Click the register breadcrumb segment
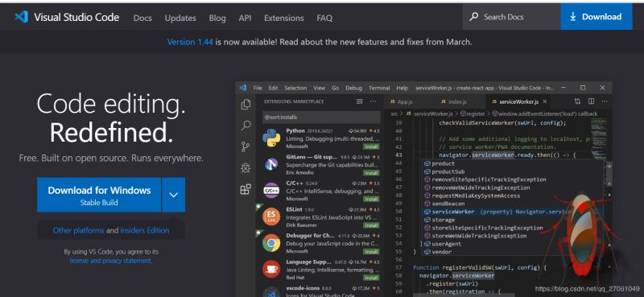 [473, 113]
